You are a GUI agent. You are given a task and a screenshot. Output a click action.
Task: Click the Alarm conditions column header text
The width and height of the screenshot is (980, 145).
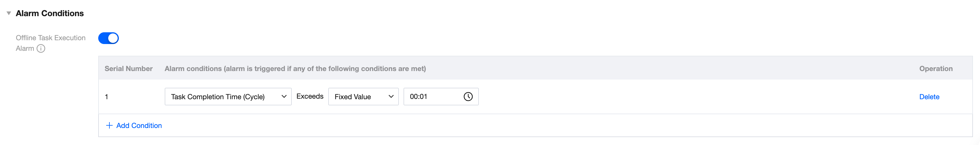[x=295, y=69]
